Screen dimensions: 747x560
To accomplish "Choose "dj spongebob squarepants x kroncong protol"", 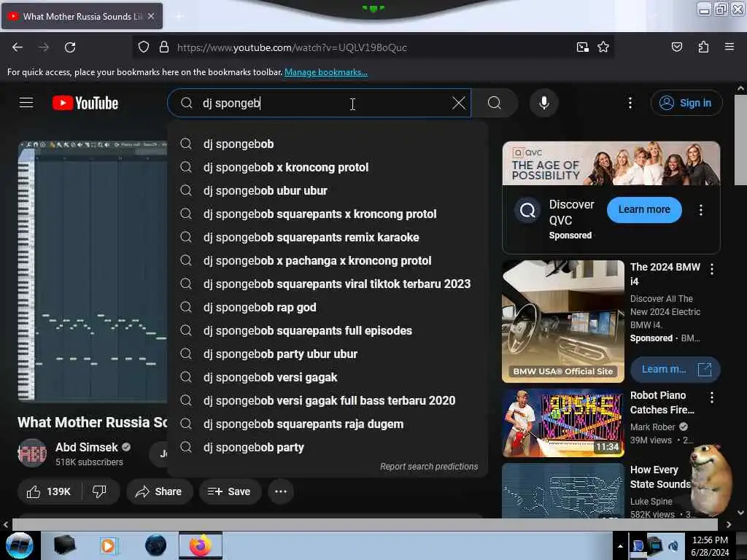I will click(x=328, y=214).
